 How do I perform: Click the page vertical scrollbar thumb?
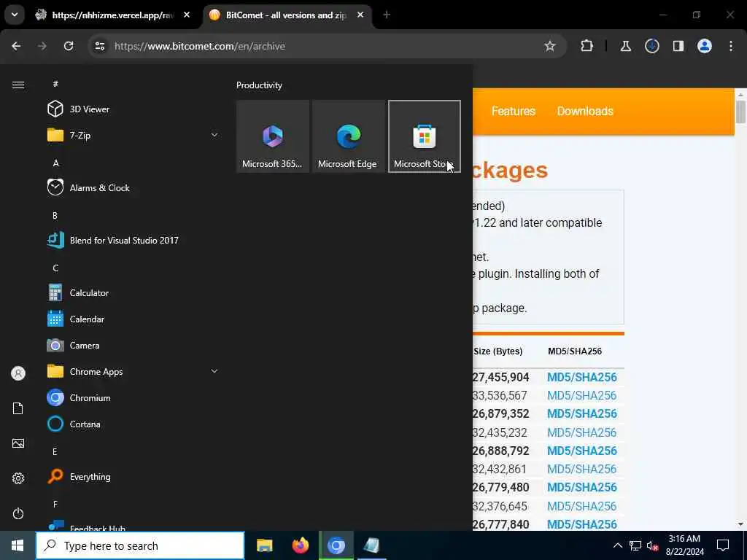[740, 112]
